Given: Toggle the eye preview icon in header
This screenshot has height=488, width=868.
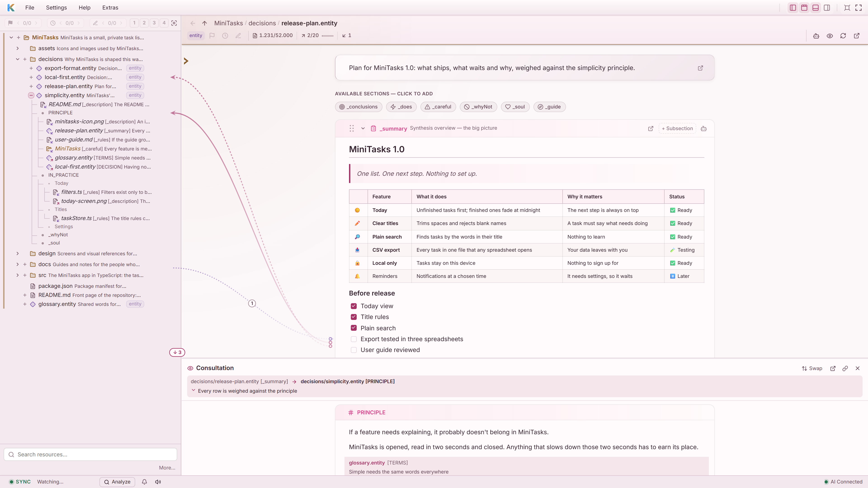Looking at the screenshot, I should pos(830,36).
